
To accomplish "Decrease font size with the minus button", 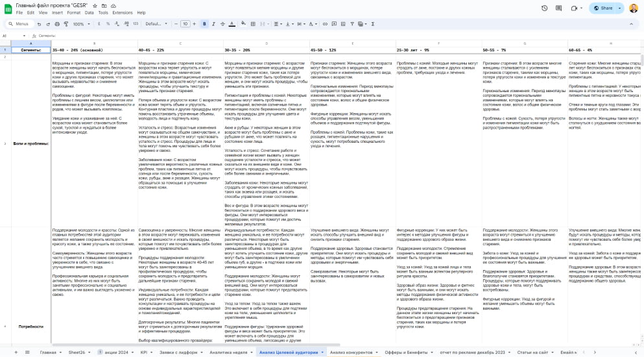I will [176, 24].
